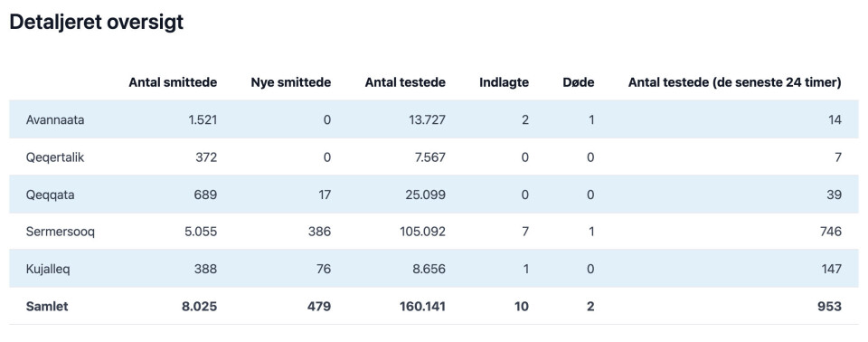Click Sermersooq's infected count 5.055
This screenshot has width=868, height=342.
coord(201,232)
